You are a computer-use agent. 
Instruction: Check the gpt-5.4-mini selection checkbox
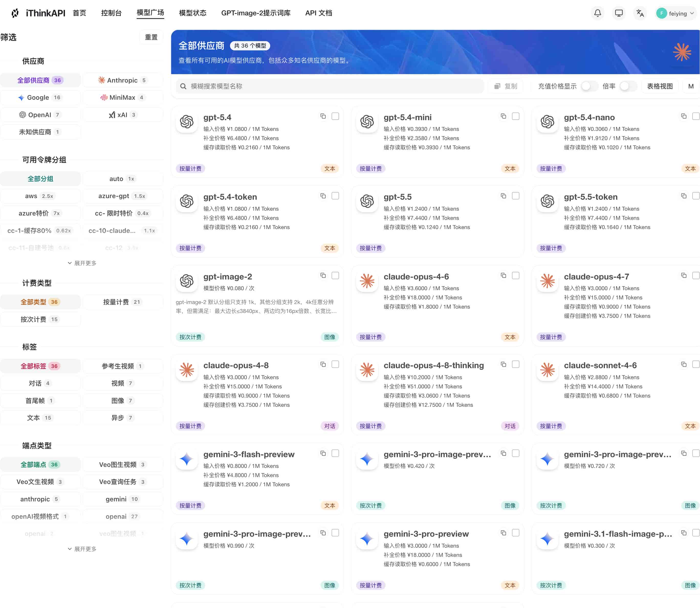tap(515, 116)
